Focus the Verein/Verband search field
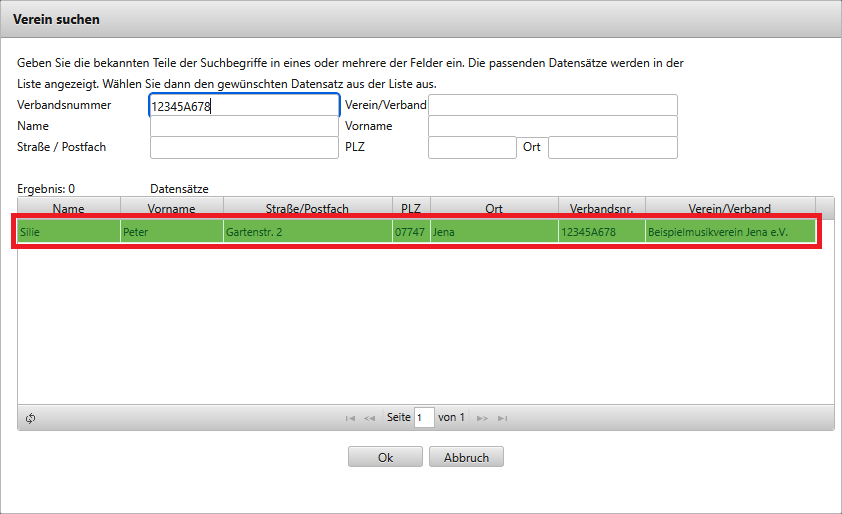842x514 pixels. (552, 105)
